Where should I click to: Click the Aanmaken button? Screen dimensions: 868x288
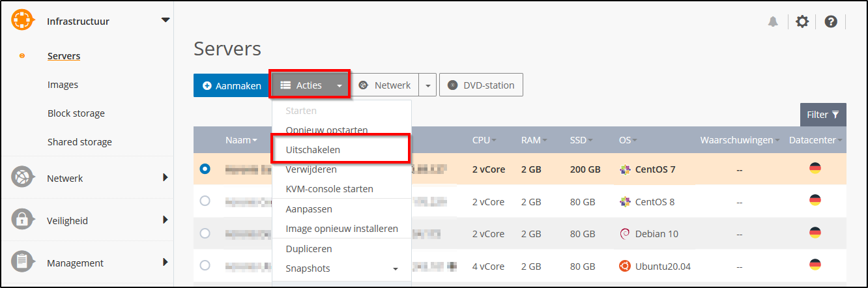point(232,85)
